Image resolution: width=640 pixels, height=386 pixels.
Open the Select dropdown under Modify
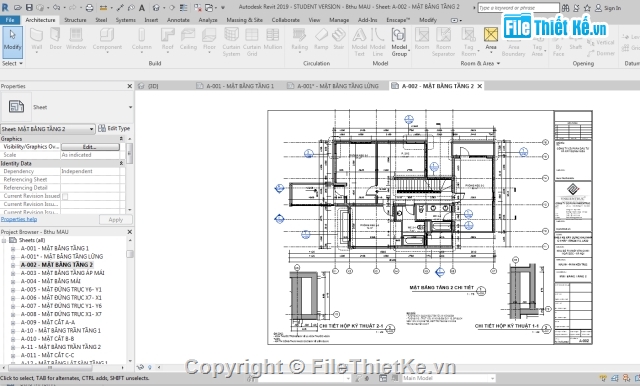[x=12, y=64]
